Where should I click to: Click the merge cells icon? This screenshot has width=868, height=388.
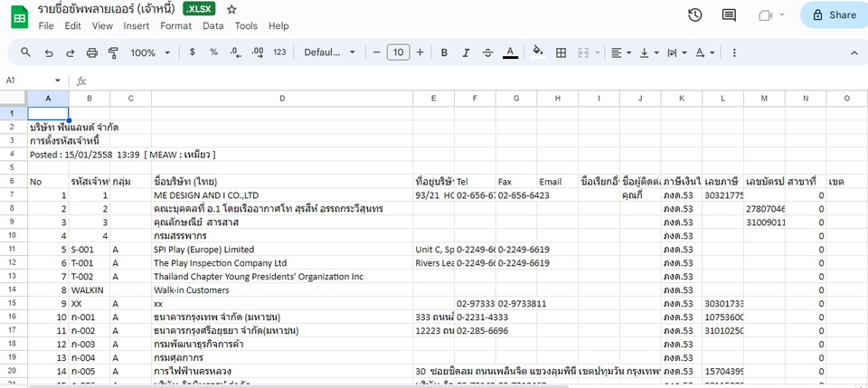[x=583, y=52]
